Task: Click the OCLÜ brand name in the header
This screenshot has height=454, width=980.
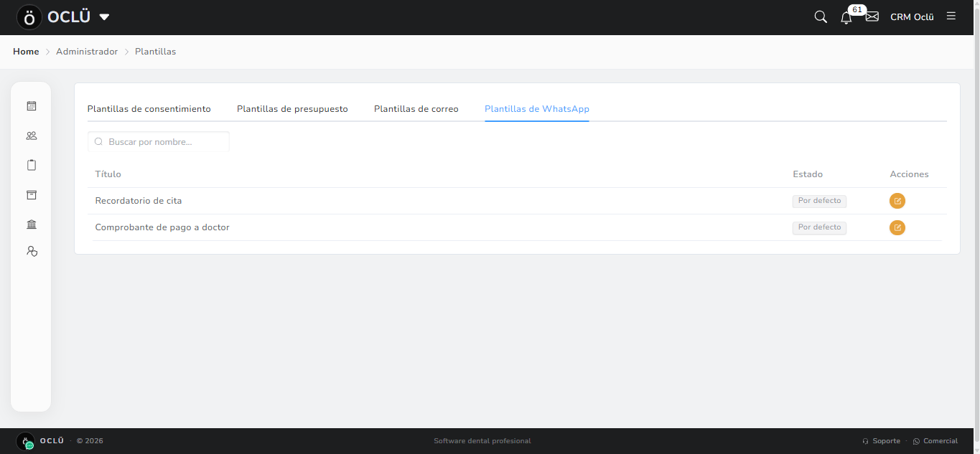Action: pyautogui.click(x=69, y=17)
